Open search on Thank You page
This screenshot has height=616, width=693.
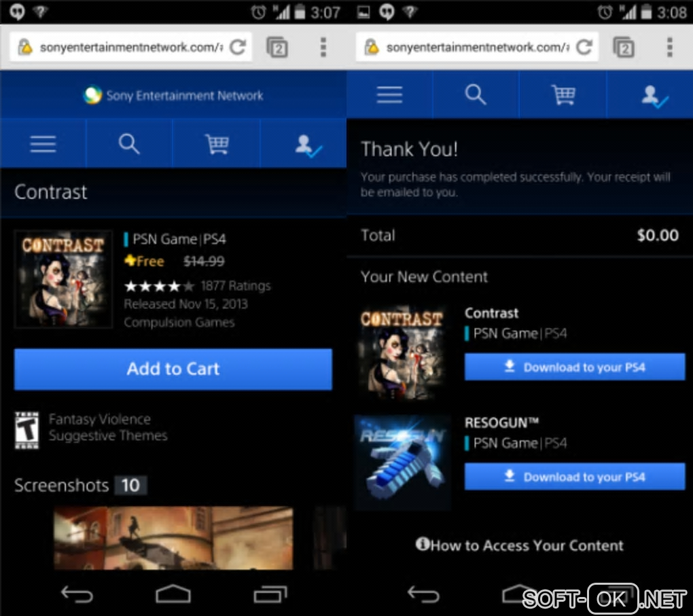(476, 94)
